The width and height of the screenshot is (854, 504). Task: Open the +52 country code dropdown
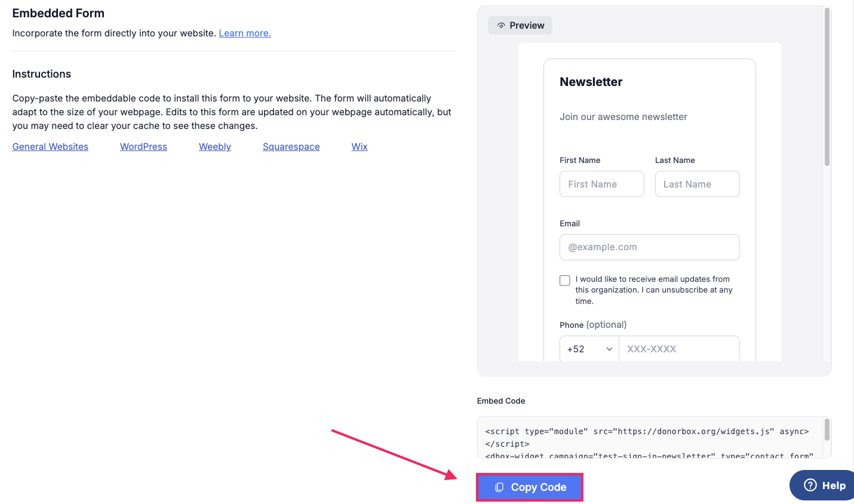tap(589, 349)
